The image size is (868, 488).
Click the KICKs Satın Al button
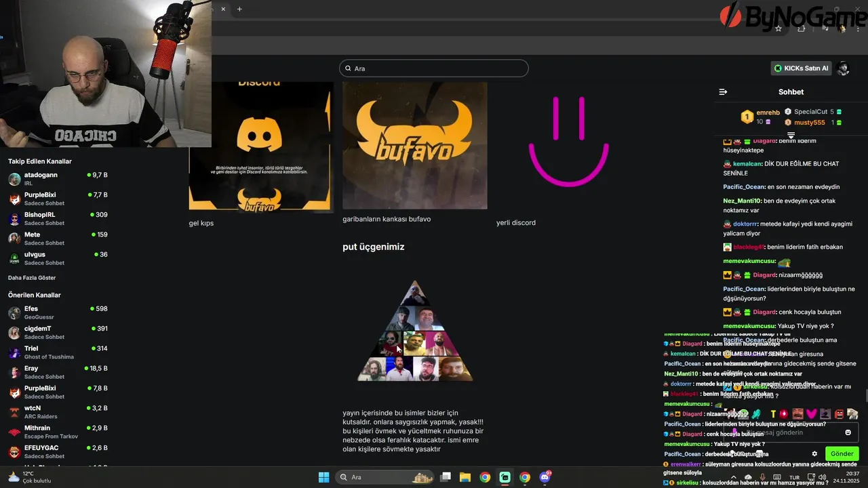(802, 68)
